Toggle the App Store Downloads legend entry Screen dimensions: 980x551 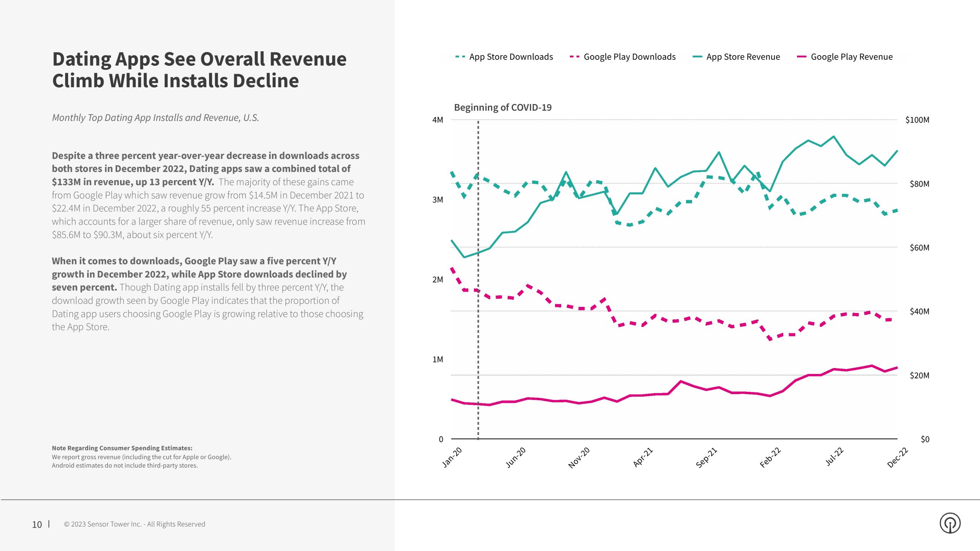pyautogui.click(x=511, y=57)
